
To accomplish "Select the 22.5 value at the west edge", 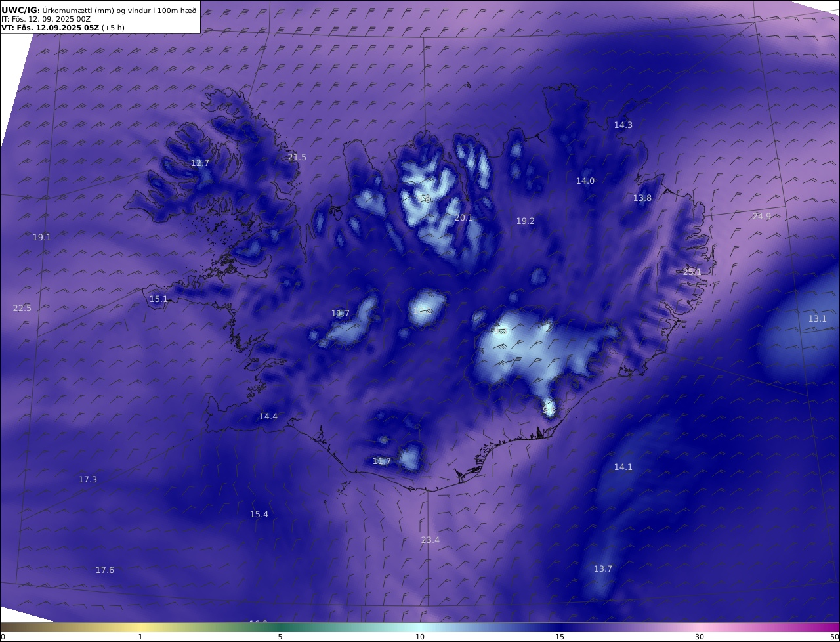I will pyautogui.click(x=22, y=308).
